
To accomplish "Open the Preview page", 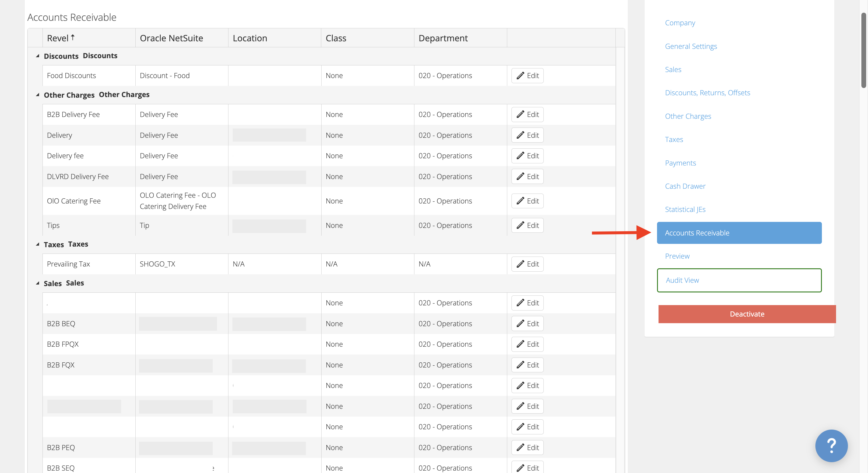I will pos(677,256).
